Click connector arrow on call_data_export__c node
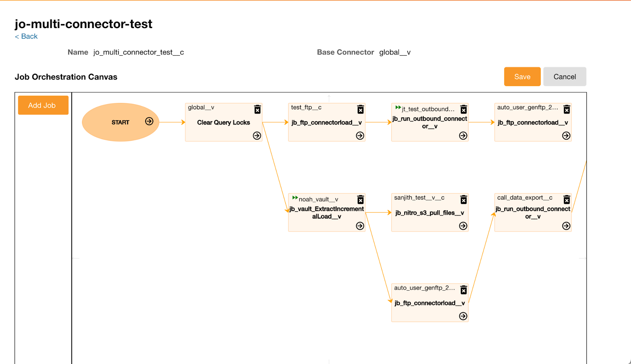The height and width of the screenshot is (364, 631). 566,226
